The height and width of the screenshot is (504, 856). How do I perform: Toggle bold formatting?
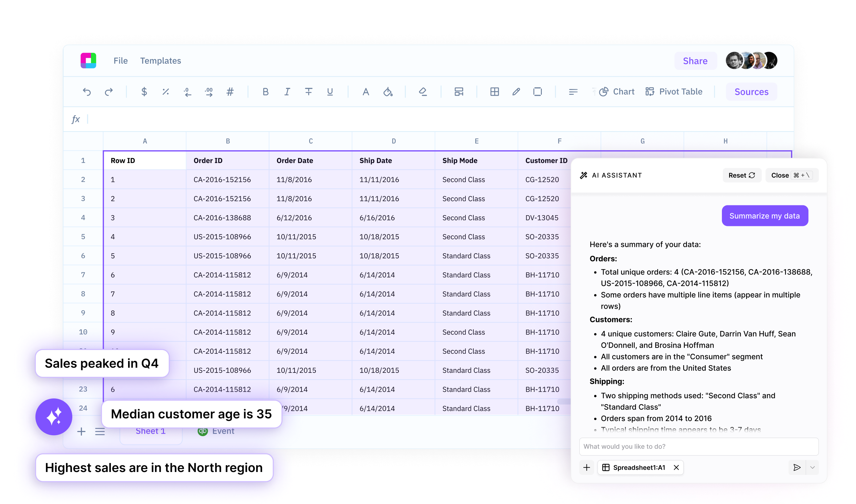(265, 92)
